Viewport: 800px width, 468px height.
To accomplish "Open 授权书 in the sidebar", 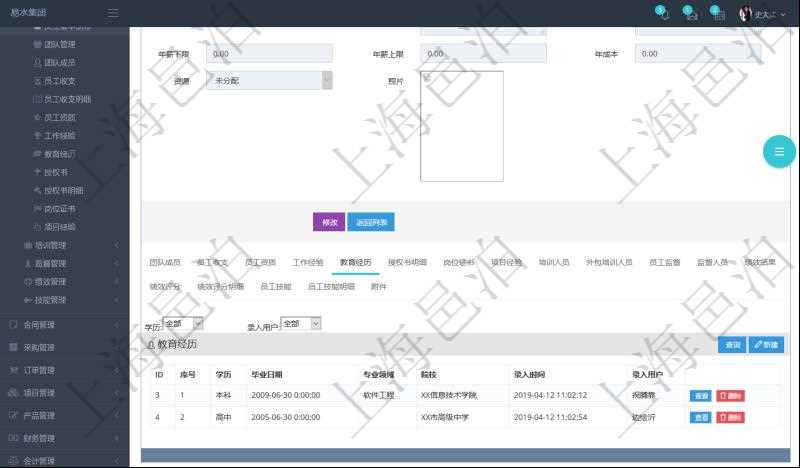I will (x=56, y=173).
